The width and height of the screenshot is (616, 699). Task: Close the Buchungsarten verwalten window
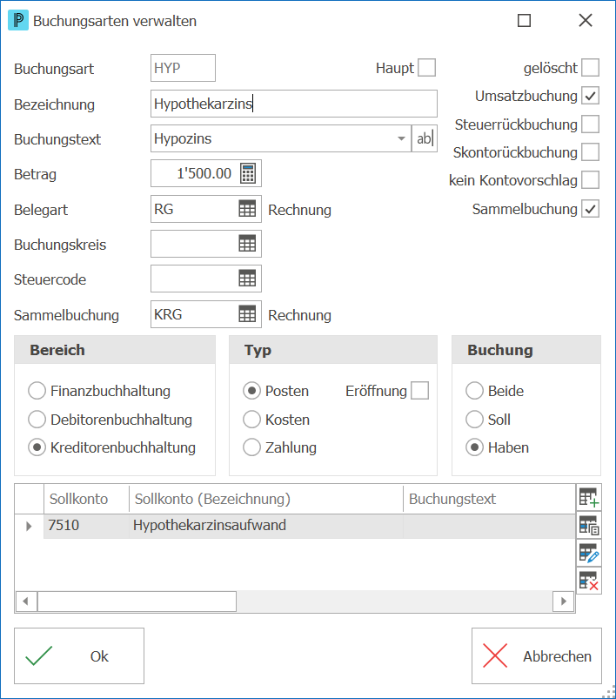586,21
